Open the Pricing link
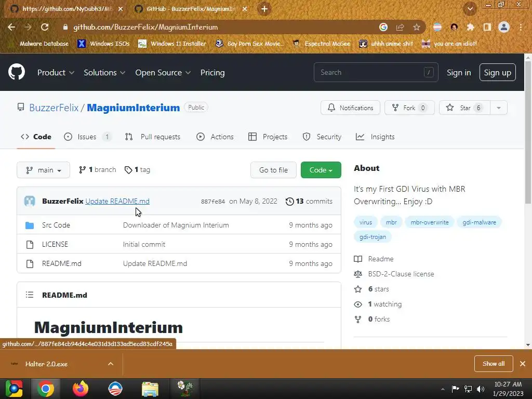Screen dimensions: 532x399 tap(212, 73)
